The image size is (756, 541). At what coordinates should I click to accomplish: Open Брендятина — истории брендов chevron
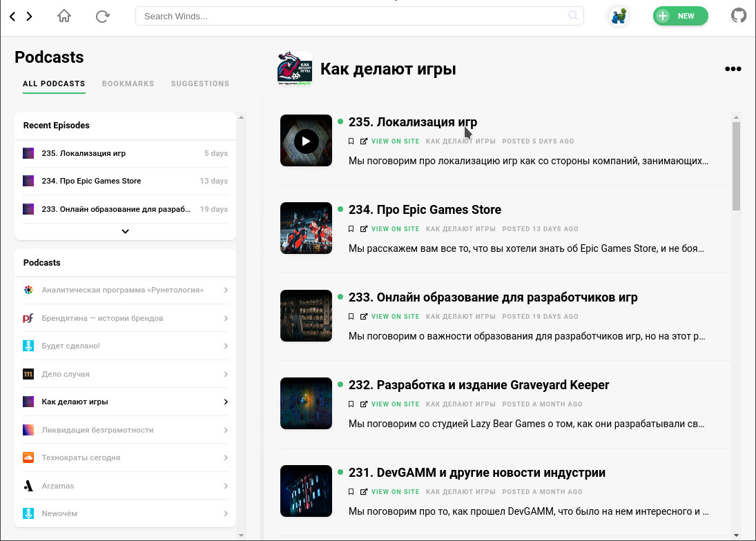[226, 318]
